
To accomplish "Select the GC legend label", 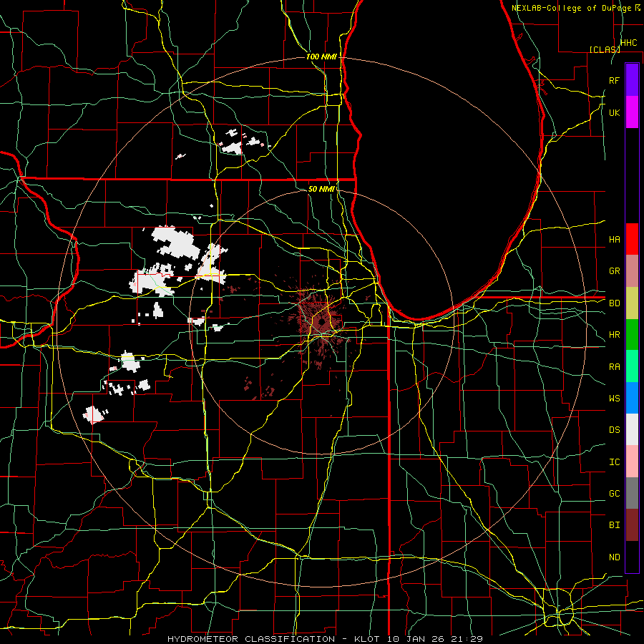I will pos(615,494).
